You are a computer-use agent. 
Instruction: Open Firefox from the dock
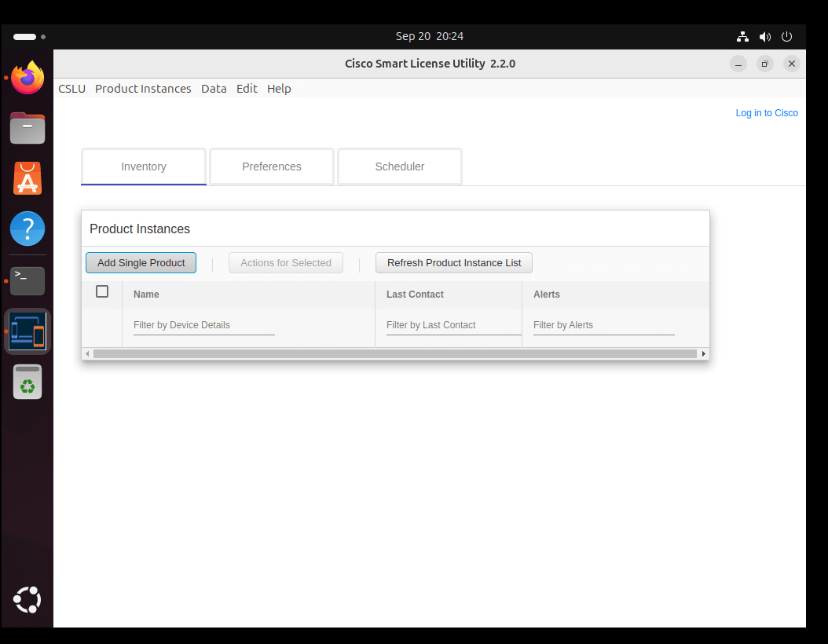(27, 78)
